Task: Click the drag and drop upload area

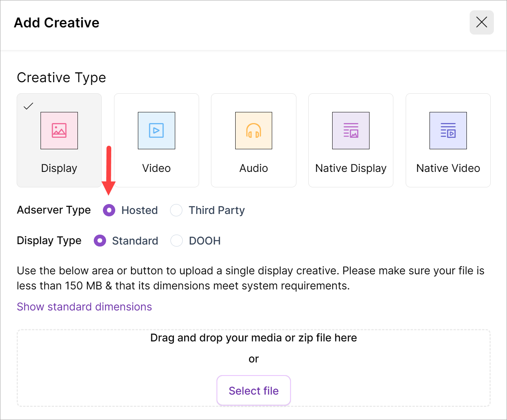Action: coord(253,349)
